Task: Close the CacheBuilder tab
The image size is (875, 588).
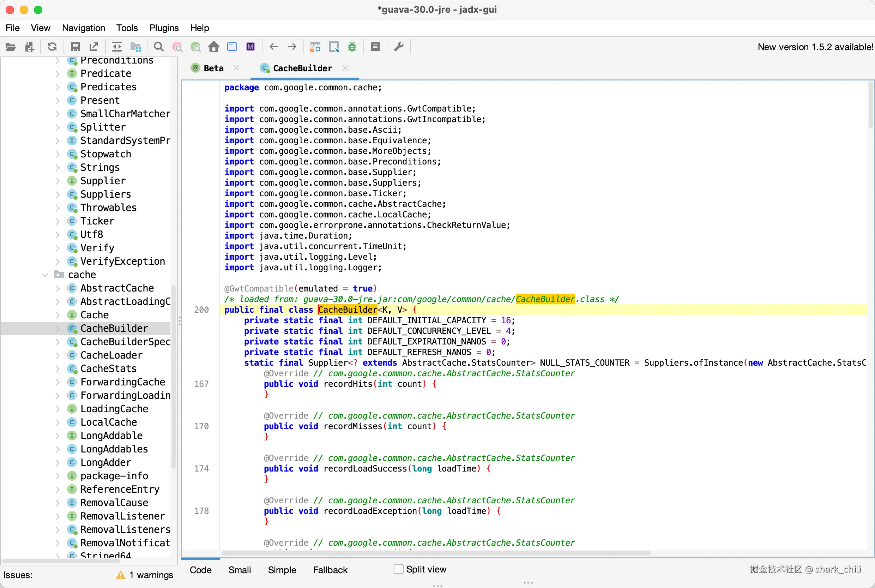Action: point(345,68)
